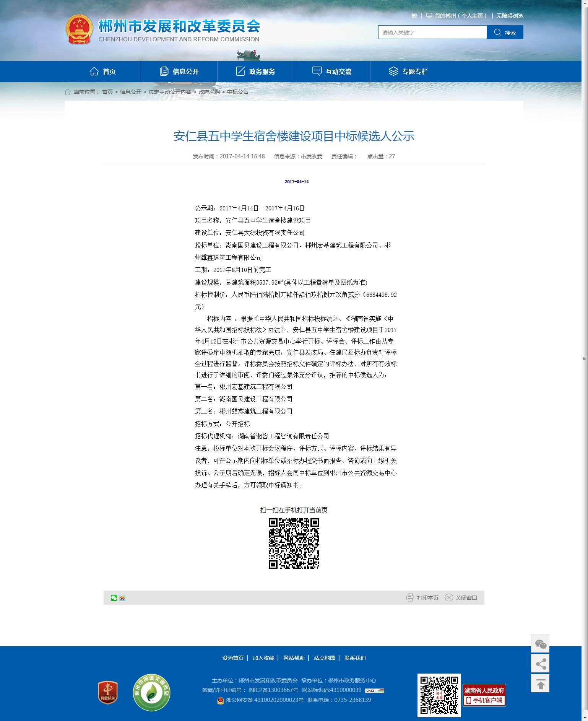This screenshot has height=721, width=588.
Task: Click the close-window X circle icon
Action: 449,597
